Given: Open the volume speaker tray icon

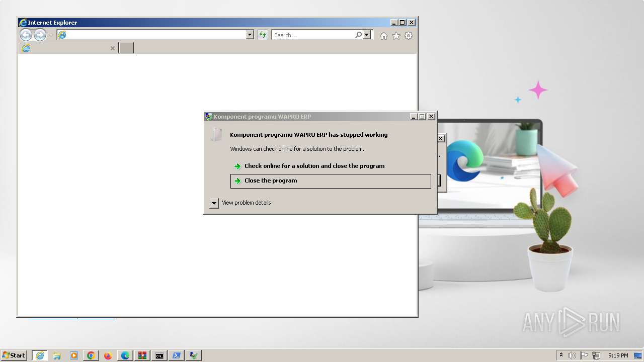Looking at the screenshot, I should [572, 355].
